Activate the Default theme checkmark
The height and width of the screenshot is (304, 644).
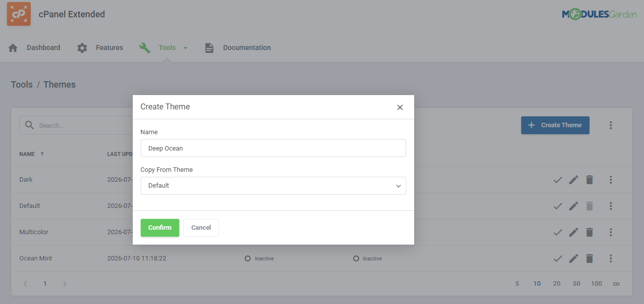click(558, 206)
